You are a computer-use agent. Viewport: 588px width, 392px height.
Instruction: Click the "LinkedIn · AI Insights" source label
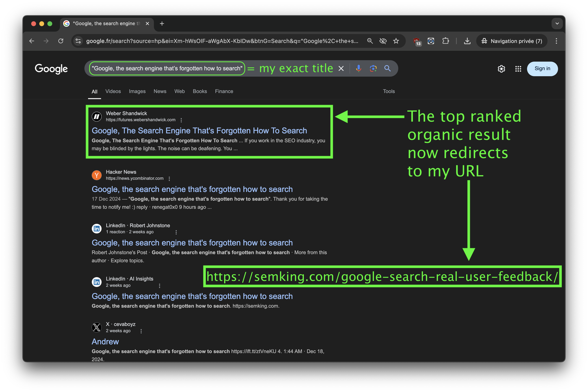(130, 279)
